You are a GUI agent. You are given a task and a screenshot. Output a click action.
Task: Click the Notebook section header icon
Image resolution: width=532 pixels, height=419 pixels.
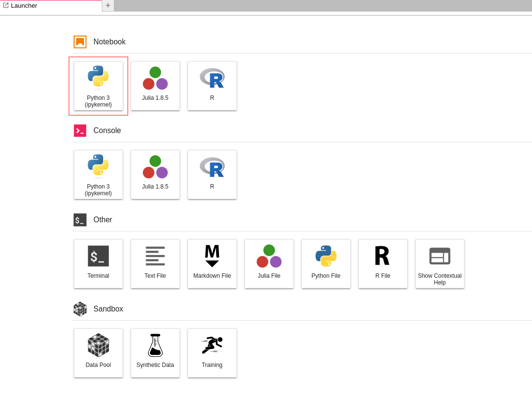[x=80, y=42]
